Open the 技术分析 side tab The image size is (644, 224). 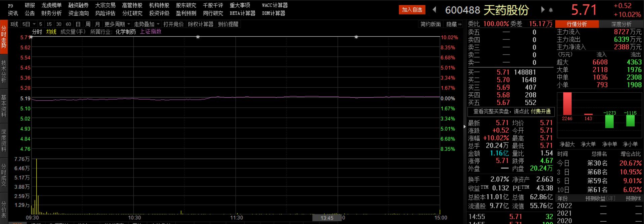point(4,71)
